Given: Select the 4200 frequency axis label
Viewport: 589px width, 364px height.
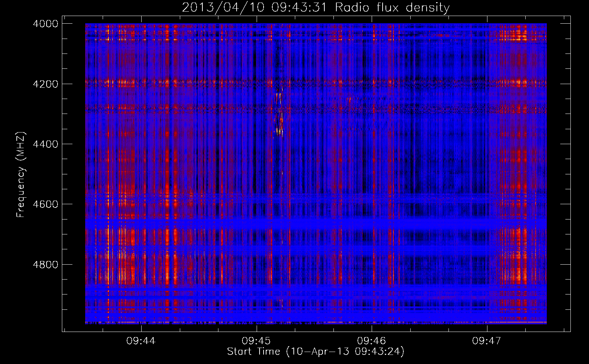Looking at the screenshot, I should coord(46,84).
